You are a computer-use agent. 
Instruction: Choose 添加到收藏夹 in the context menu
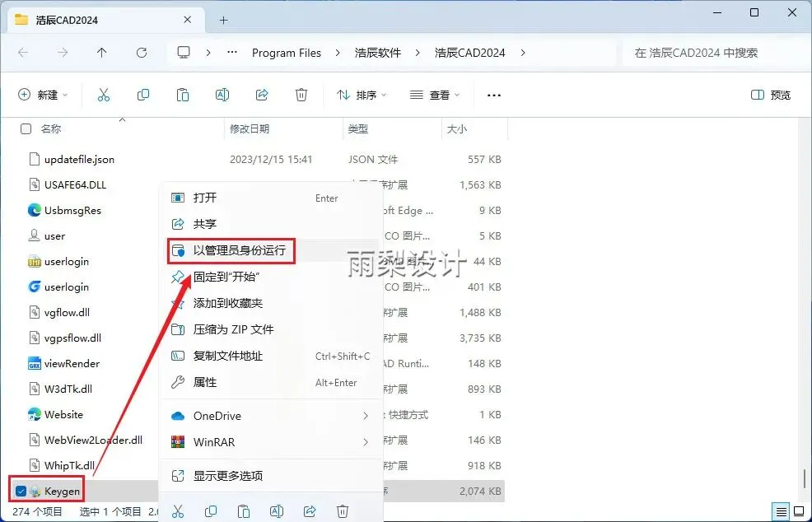pos(272,303)
